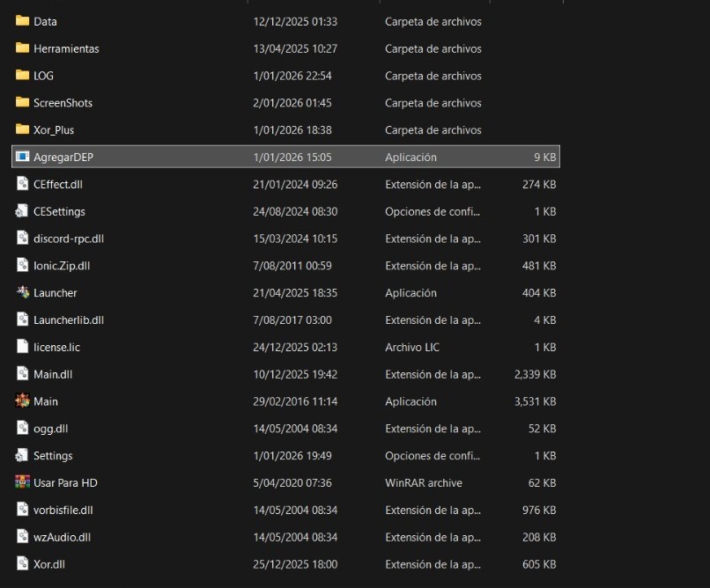Click the AgregarDEP application icon
The width and height of the screenshot is (710, 588).
(x=23, y=158)
